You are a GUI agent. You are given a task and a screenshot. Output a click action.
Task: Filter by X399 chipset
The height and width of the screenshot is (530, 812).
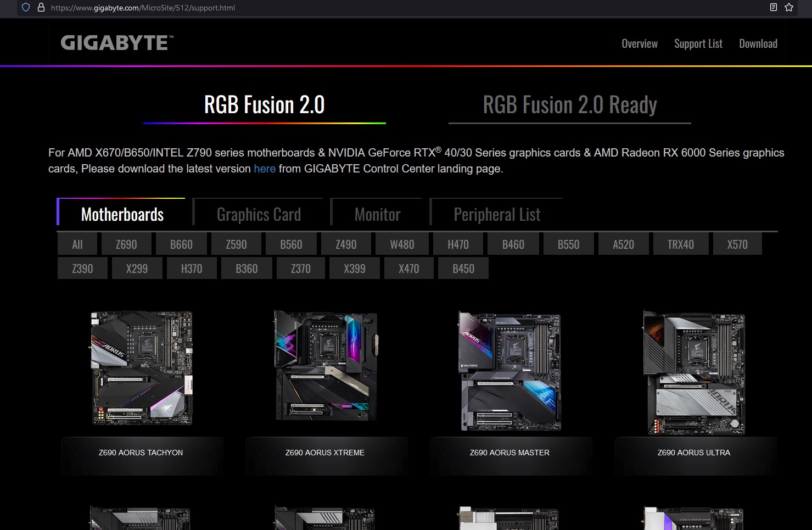point(355,269)
